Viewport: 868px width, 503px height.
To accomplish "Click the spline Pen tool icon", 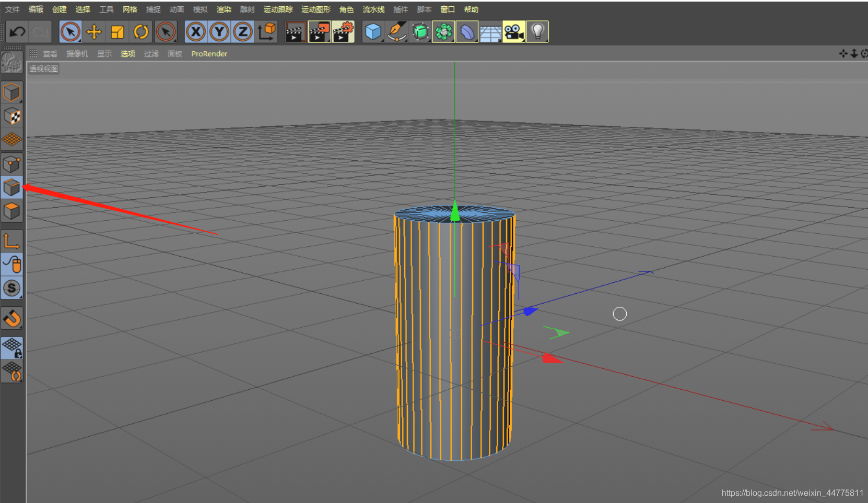I will point(397,32).
